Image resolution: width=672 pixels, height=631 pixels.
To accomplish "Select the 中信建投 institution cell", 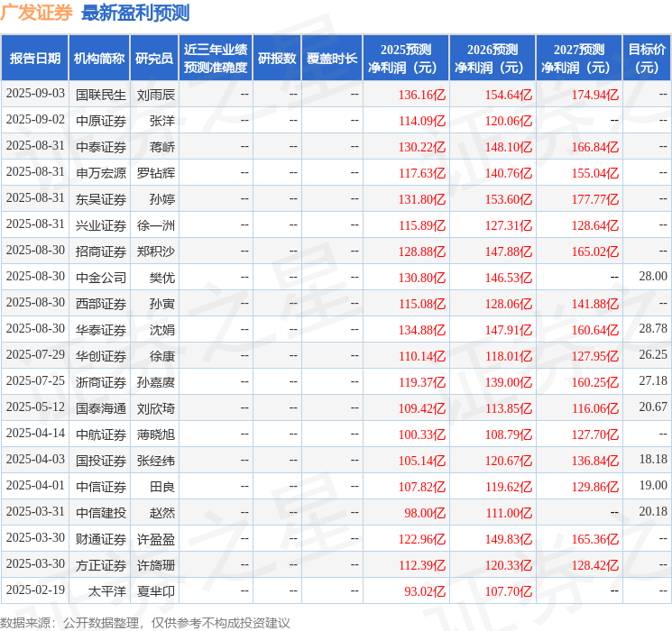I will pos(101,513).
